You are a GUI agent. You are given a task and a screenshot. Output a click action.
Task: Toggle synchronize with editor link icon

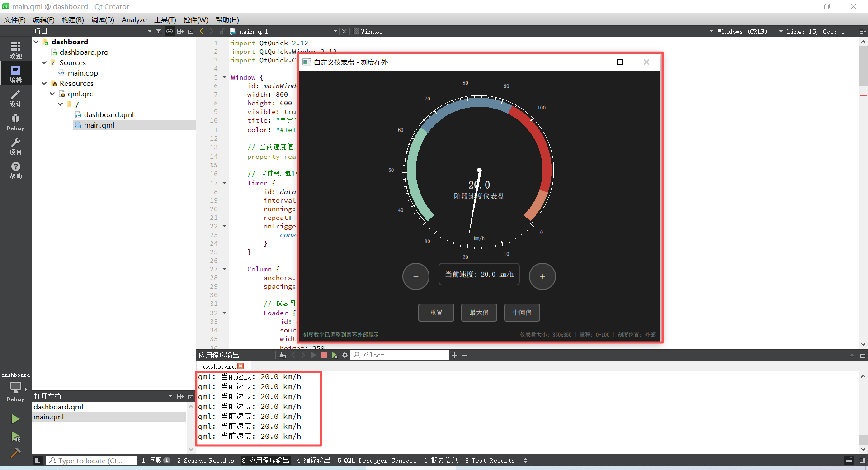click(170, 31)
